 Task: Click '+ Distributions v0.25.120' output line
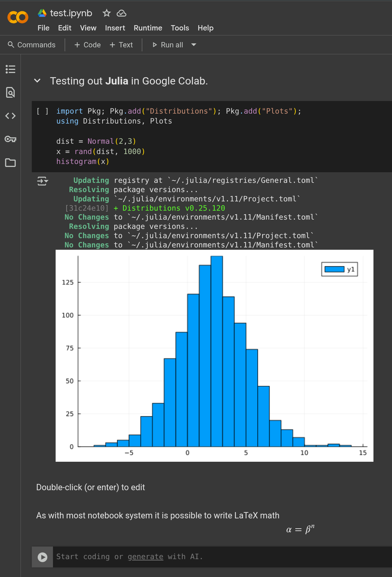tap(169, 208)
